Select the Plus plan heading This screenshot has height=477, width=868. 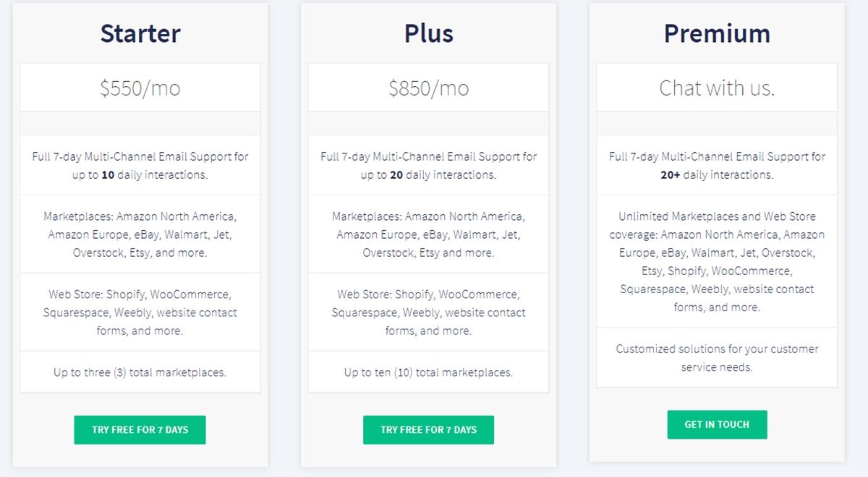tap(429, 33)
